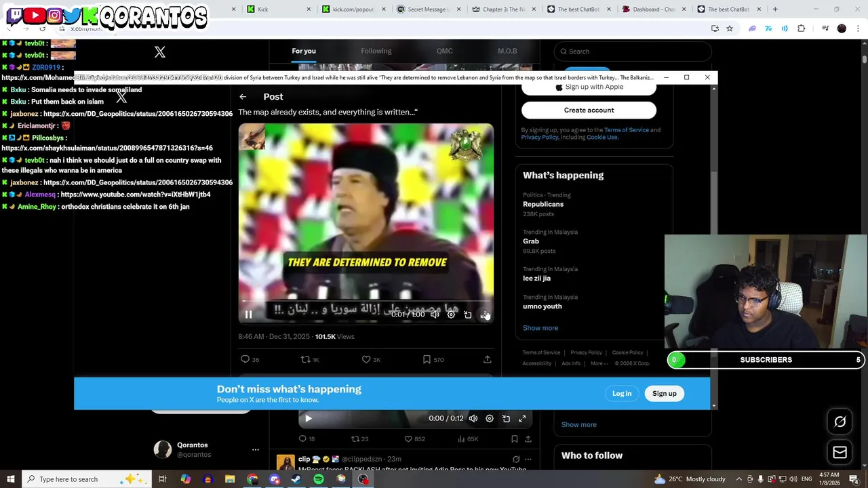Viewport: 868px width, 488px height.
Task: Open Spotify from taskbar
Action: click(319, 479)
